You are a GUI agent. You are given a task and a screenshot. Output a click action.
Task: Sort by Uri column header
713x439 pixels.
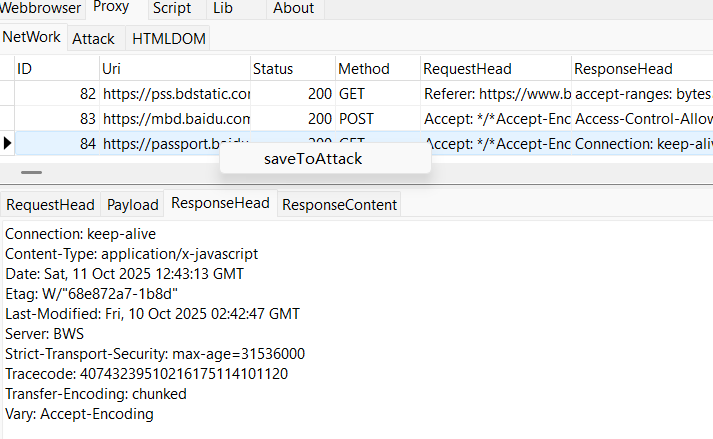(174, 69)
